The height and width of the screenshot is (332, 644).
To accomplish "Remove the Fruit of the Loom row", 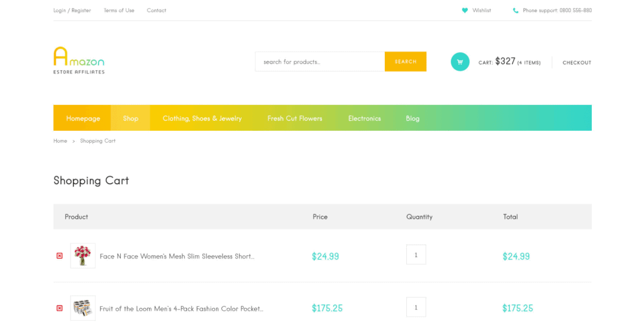I will (x=60, y=308).
